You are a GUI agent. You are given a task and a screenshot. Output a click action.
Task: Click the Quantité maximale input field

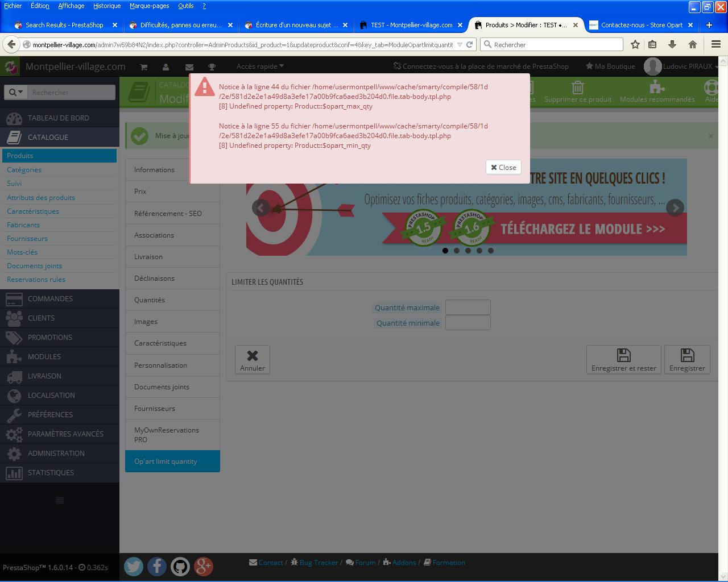[468, 307]
